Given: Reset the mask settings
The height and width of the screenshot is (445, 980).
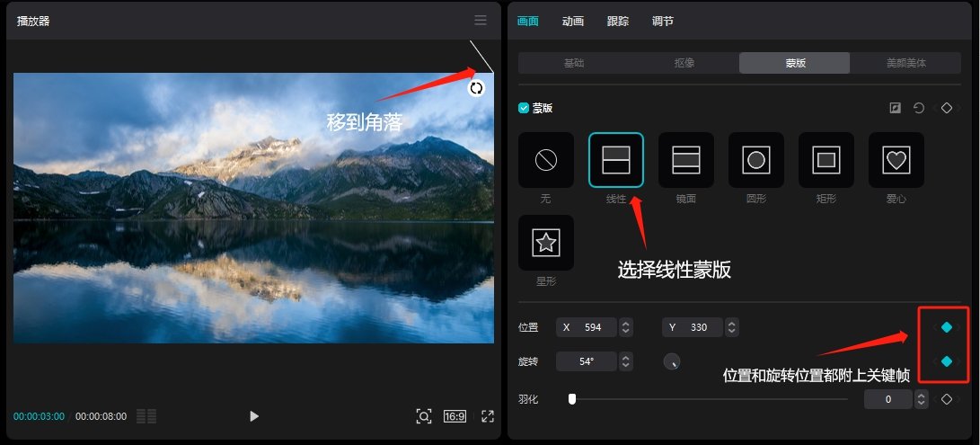Looking at the screenshot, I should (918, 108).
